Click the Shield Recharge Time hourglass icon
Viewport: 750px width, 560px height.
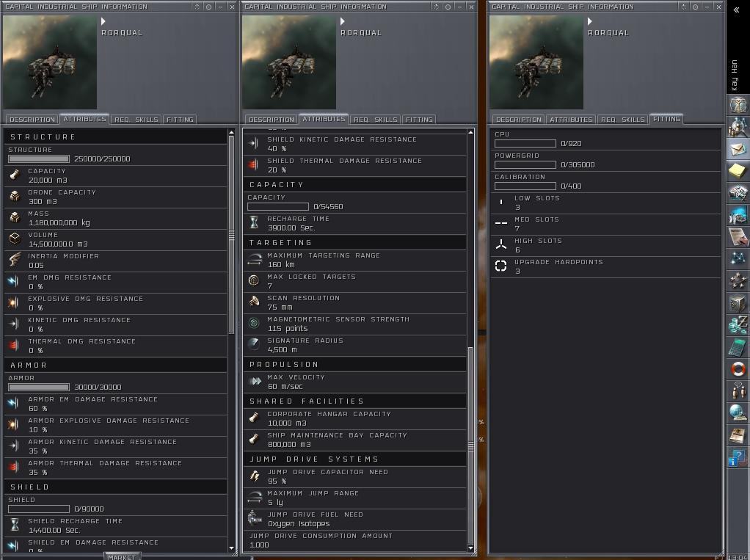(15, 525)
